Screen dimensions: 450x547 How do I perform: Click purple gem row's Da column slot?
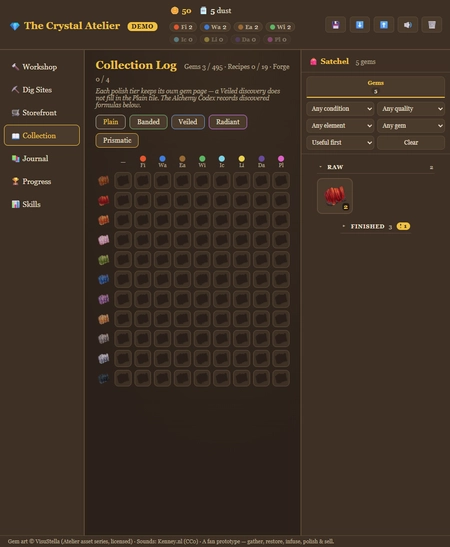click(261, 299)
